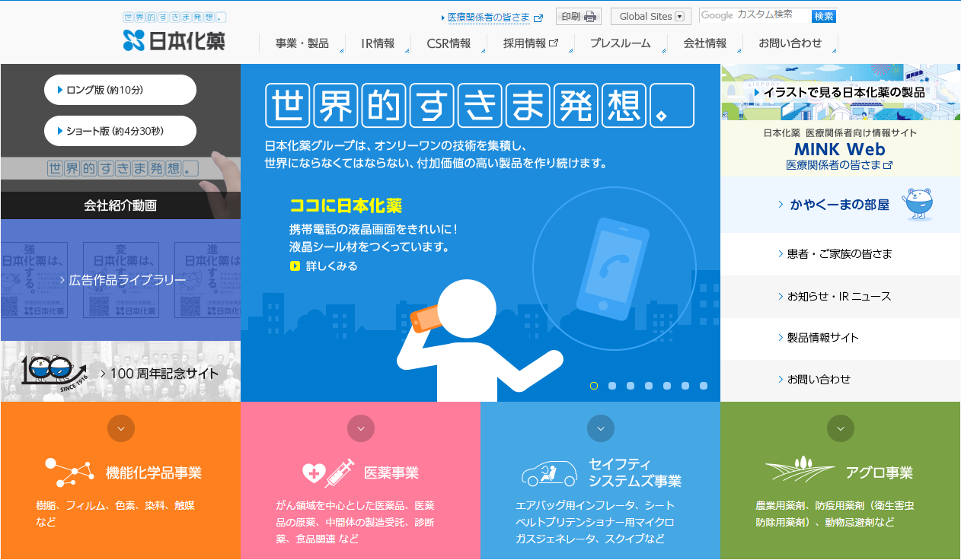Image resolution: width=961 pixels, height=560 pixels.
Task: Open the お問い合わせ header menu item
Action: tap(790, 43)
